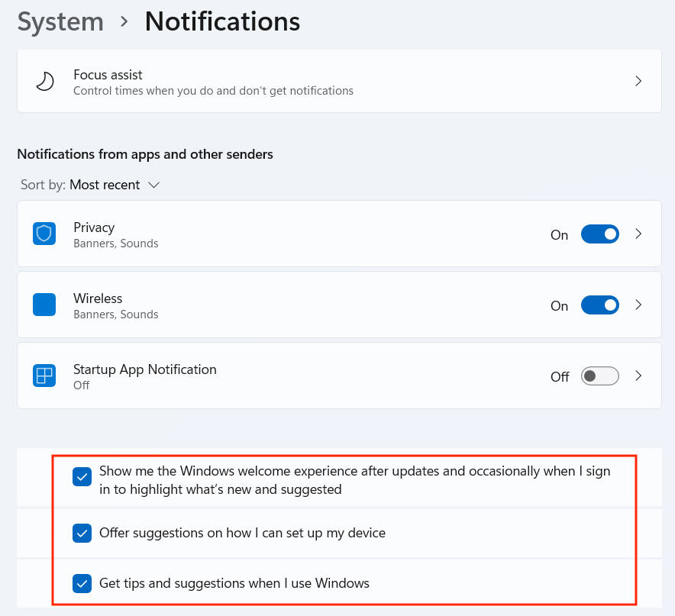Uncheck Get tips and suggestions checkbox
This screenshot has width=675, height=616.
tap(82, 584)
